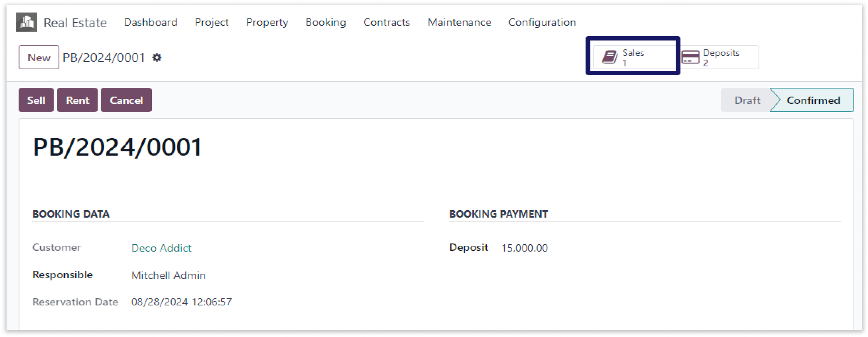
Task: Open the Maintenance menu
Action: 460,22
